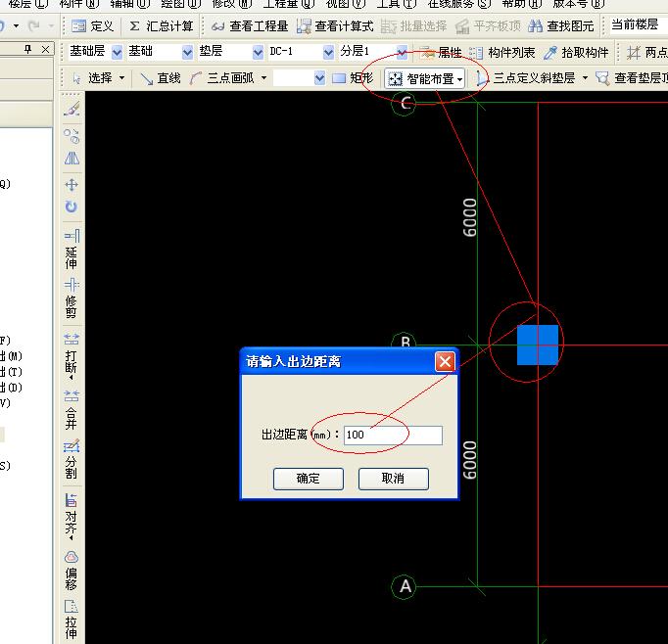
Task: Run 汇总计算 summary calculation
Action: (x=161, y=26)
